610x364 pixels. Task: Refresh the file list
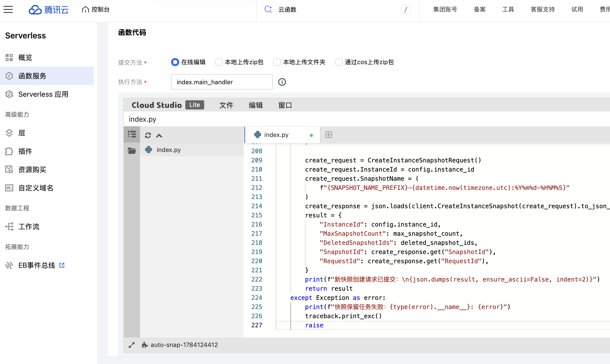point(148,135)
